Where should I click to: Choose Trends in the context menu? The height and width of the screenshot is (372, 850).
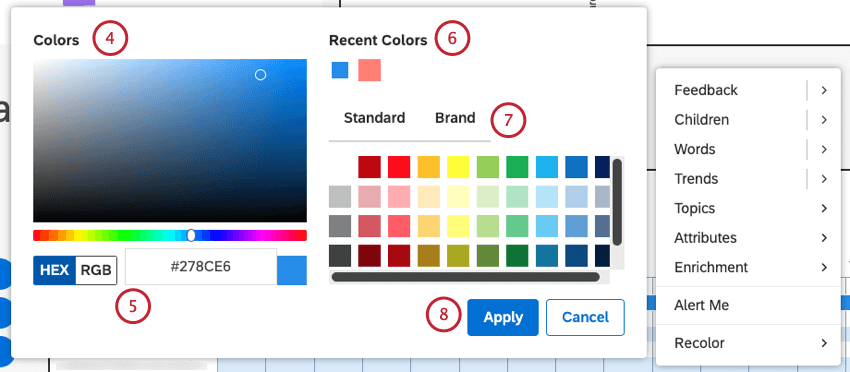tap(696, 179)
